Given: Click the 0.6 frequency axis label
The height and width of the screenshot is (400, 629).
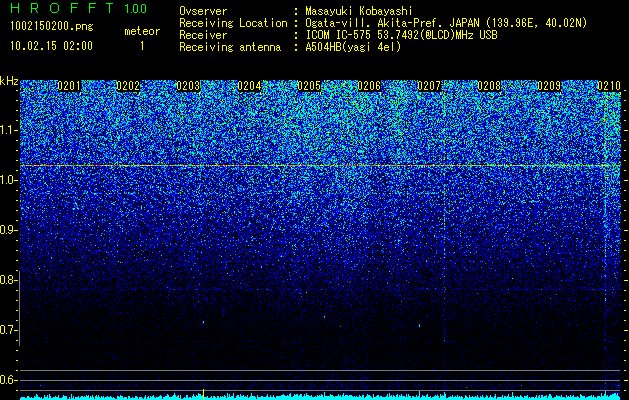Looking at the screenshot, I should [x=8, y=380].
